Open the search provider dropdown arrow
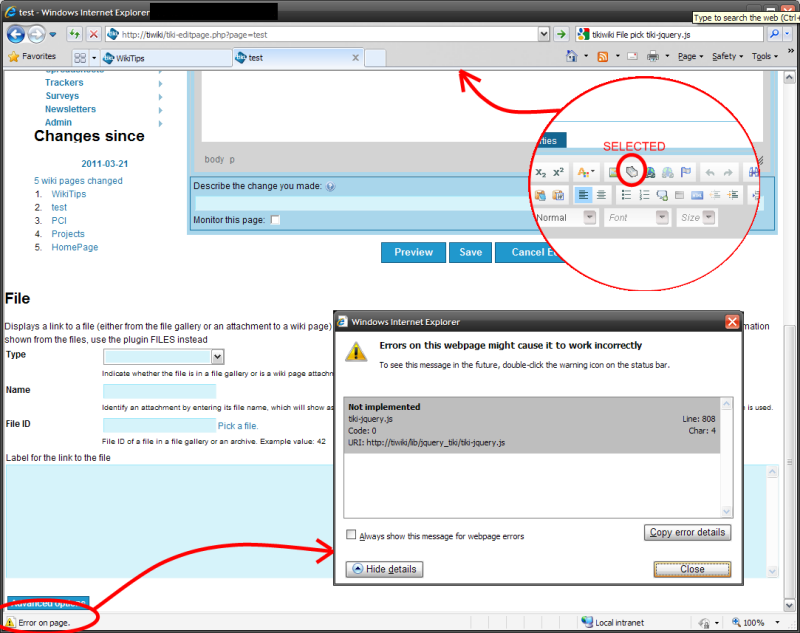Image resolution: width=800 pixels, height=633 pixels. (x=787, y=34)
